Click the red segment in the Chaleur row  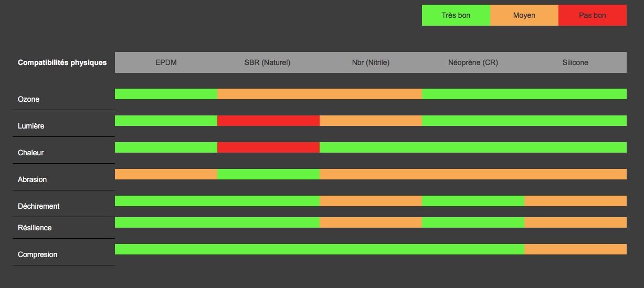pos(268,147)
